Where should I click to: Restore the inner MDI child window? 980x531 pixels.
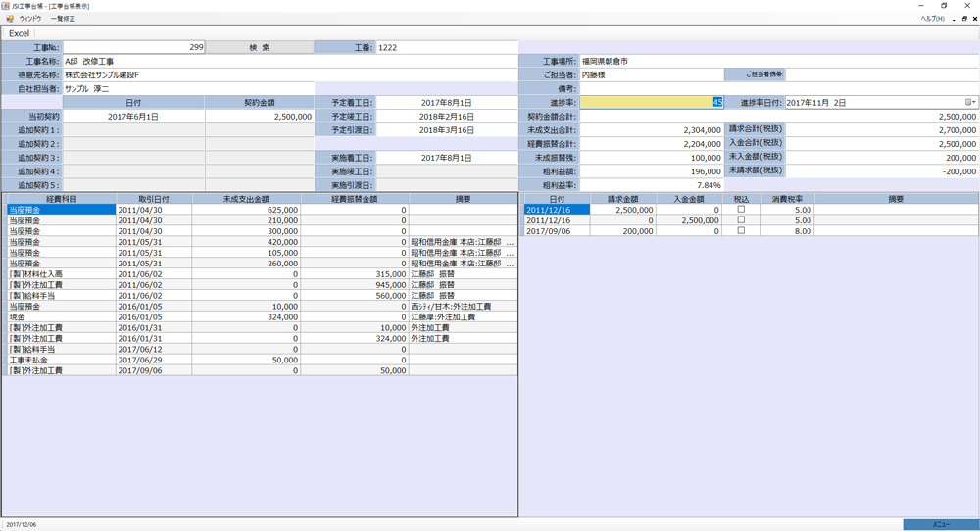pyautogui.click(x=964, y=18)
